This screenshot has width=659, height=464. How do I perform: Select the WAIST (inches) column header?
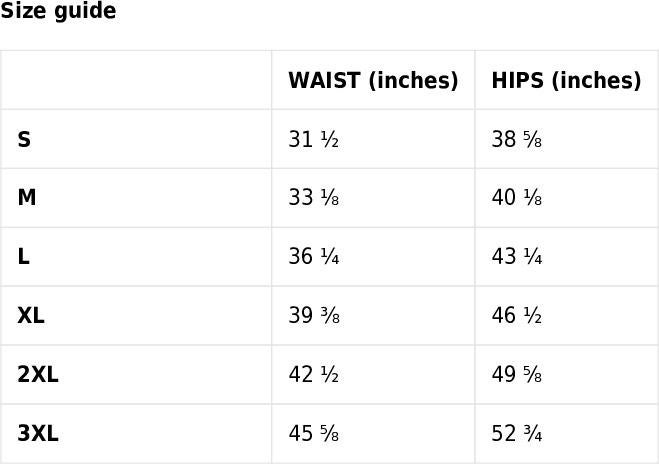pyautogui.click(x=373, y=80)
